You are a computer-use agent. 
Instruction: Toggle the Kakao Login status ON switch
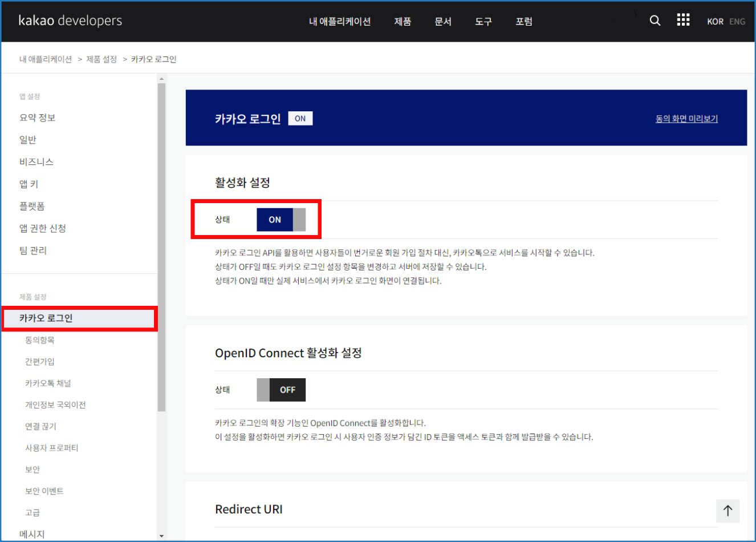281,220
